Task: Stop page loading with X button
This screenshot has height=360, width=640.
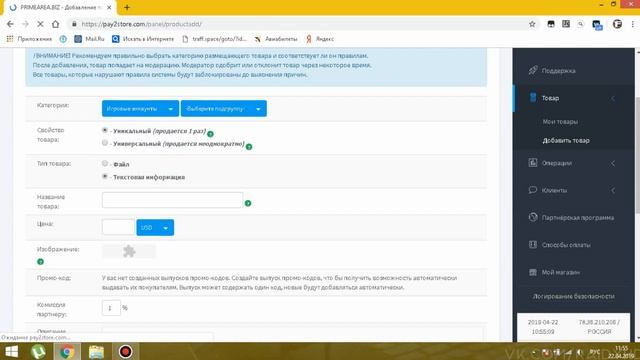Action: [40, 24]
